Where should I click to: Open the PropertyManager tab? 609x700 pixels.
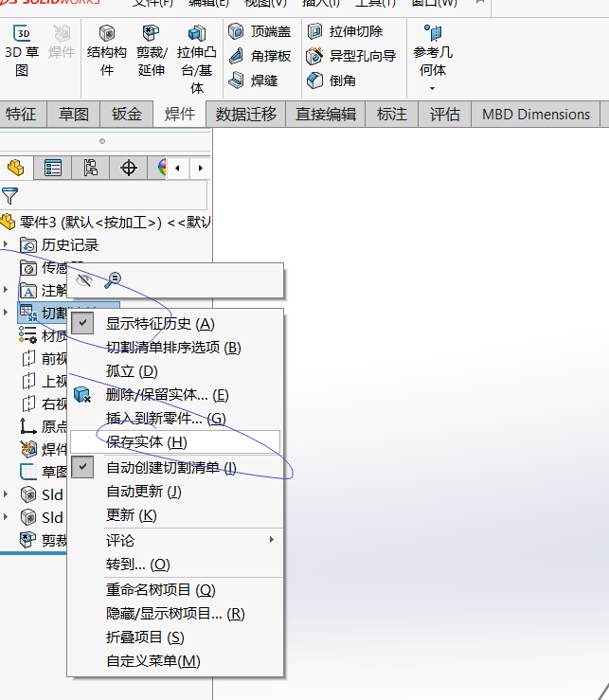pyautogui.click(x=53, y=169)
